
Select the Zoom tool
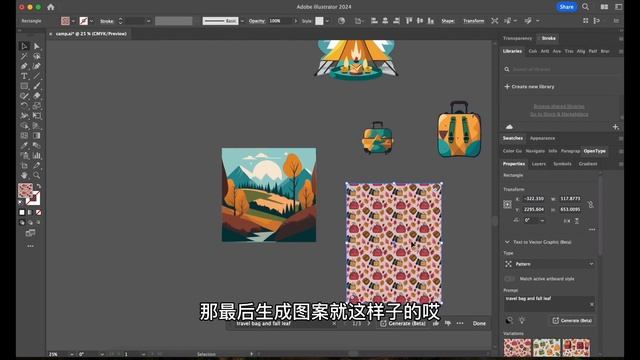(37, 175)
